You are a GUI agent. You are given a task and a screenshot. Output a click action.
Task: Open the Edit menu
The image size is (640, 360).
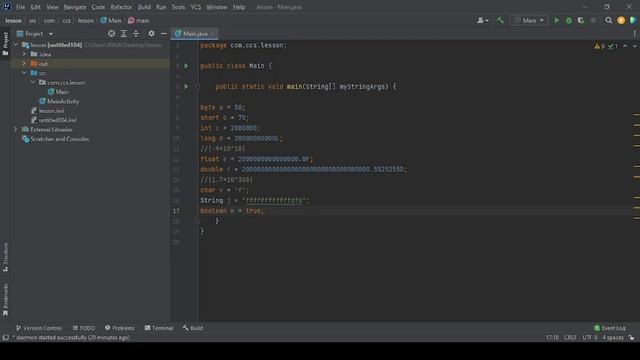point(36,7)
